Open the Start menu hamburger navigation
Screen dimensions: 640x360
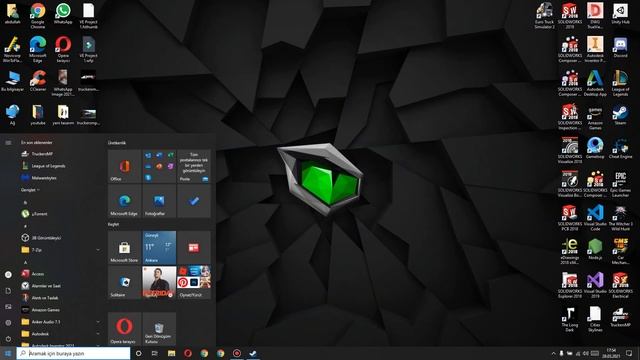pyautogui.click(x=8, y=143)
